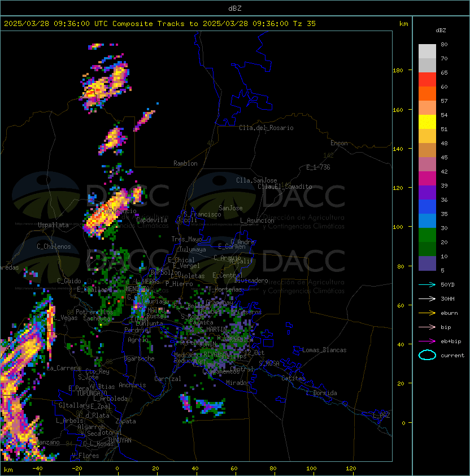
Task: Pick the red 60-65 dBZ swatch
Action: pos(427,80)
